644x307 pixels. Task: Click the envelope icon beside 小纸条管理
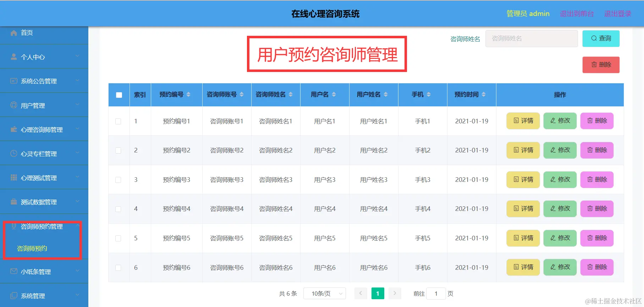14,271
